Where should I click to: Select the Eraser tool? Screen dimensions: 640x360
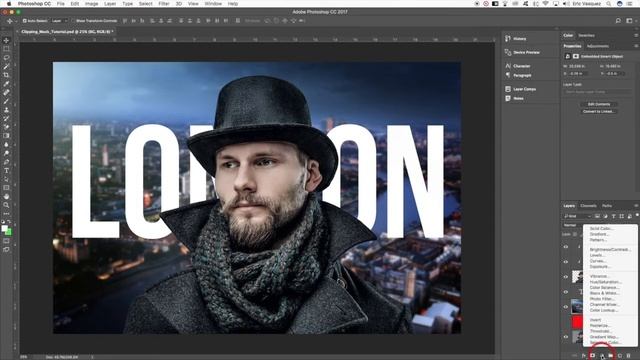(x=6, y=127)
